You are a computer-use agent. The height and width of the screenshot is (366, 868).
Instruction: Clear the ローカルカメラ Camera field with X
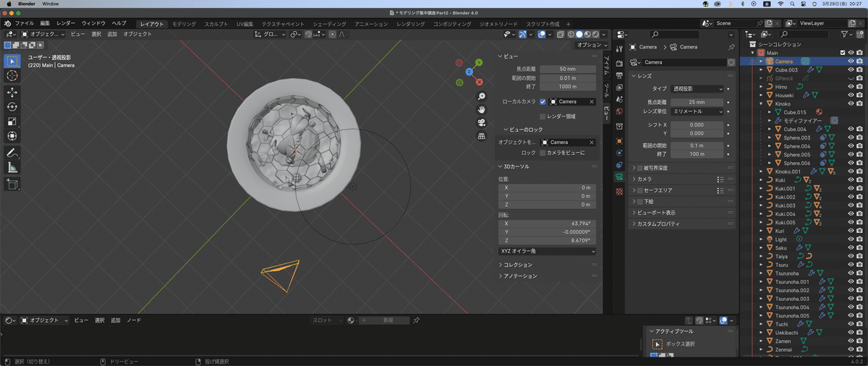(x=591, y=102)
